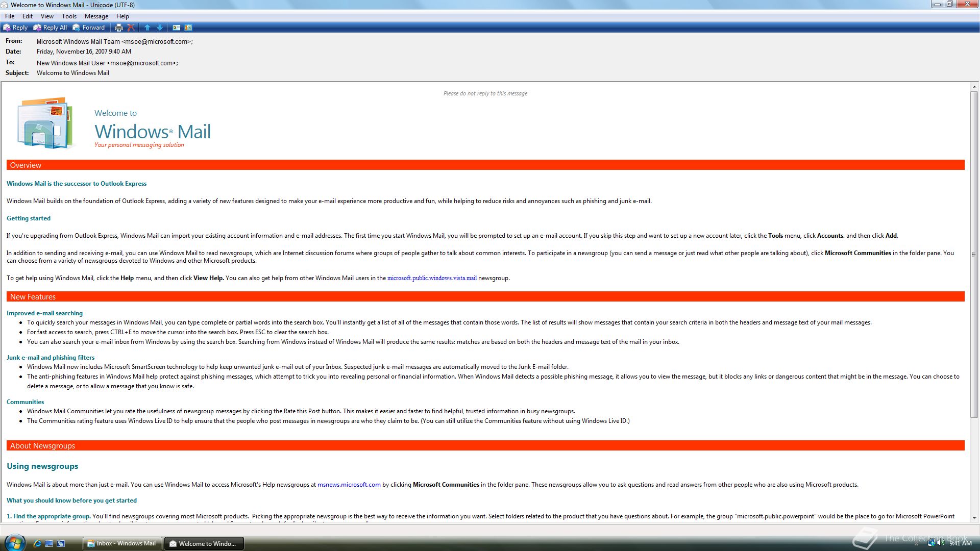Screen dimensions: 980x551
Task: Open the msnews.microsoft.com link
Action: (x=349, y=485)
